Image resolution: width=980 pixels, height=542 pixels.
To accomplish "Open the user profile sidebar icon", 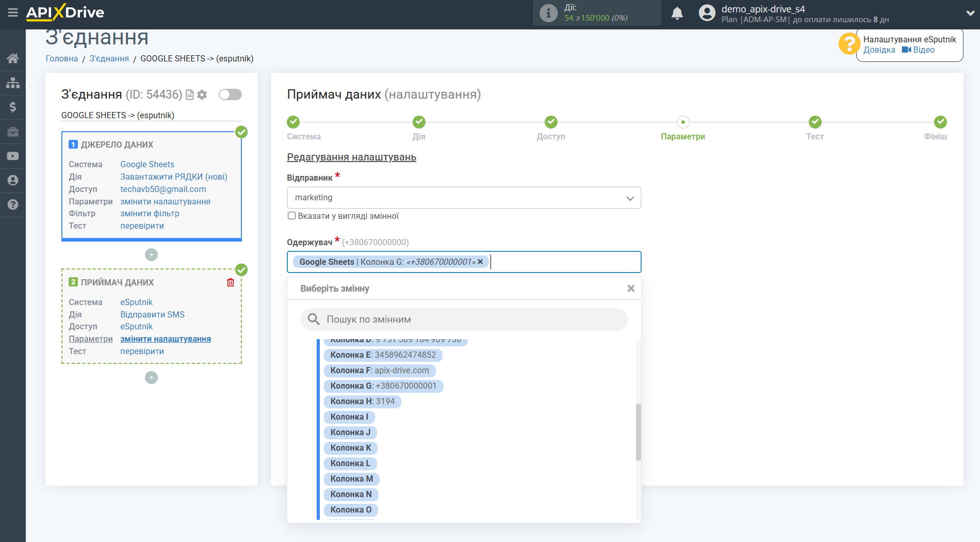I will (13, 180).
